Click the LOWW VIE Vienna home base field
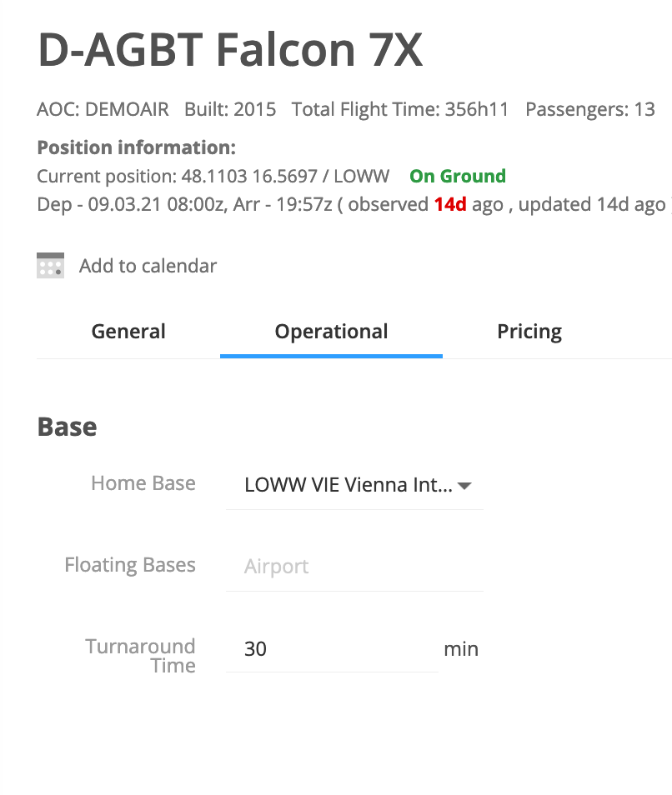 tap(348, 485)
